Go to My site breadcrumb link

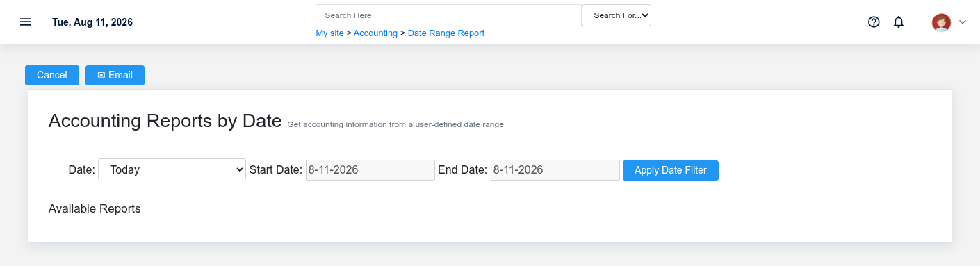tap(329, 33)
